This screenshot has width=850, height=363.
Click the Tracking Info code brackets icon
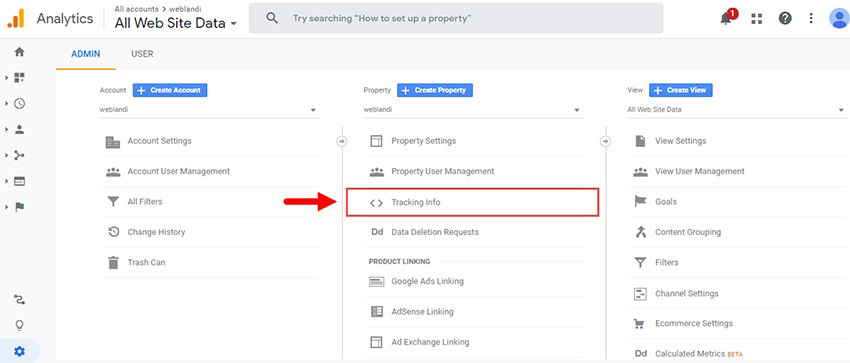(376, 203)
